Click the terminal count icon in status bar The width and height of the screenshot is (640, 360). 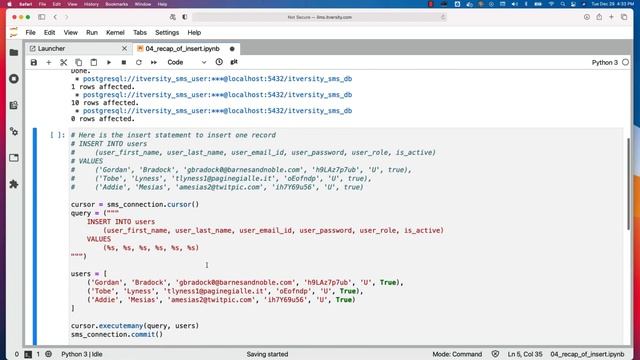[28, 354]
